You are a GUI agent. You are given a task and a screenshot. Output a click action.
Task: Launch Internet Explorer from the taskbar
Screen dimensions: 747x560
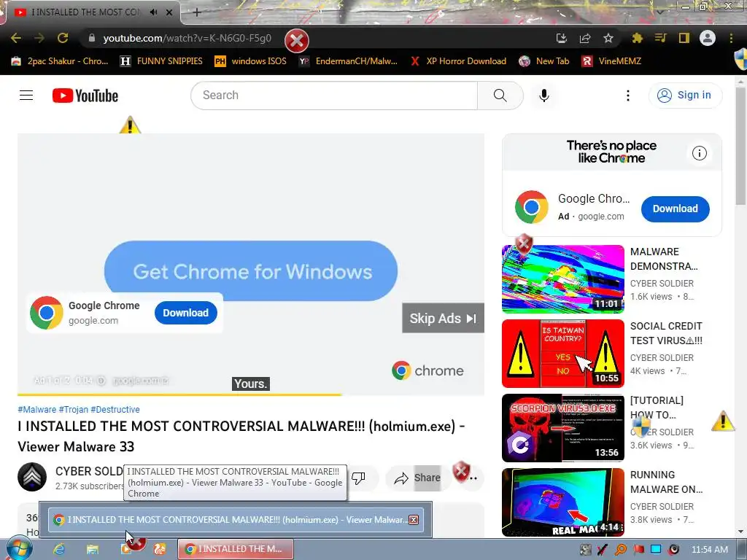pos(59,549)
